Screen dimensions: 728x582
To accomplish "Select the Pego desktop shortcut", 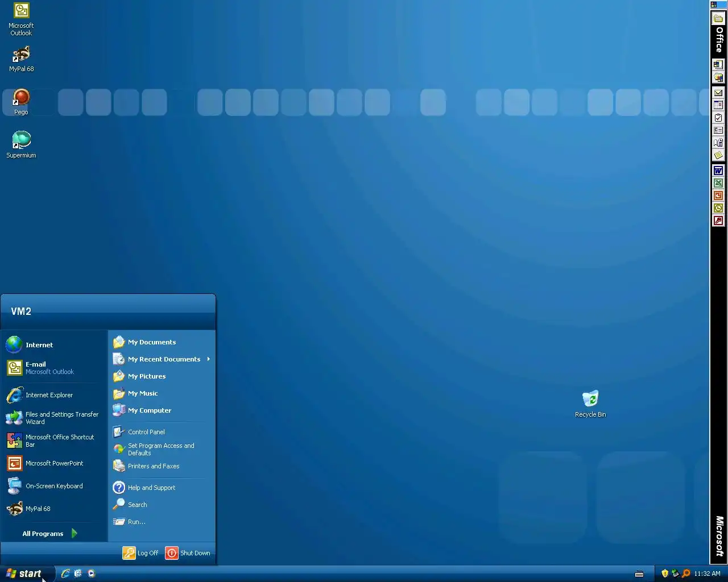I will (x=21, y=102).
